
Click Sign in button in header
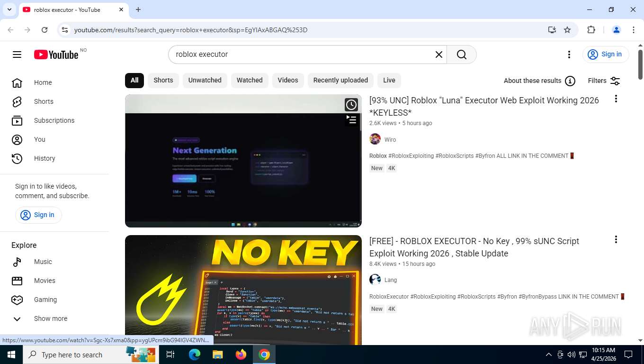pos(606,55)
